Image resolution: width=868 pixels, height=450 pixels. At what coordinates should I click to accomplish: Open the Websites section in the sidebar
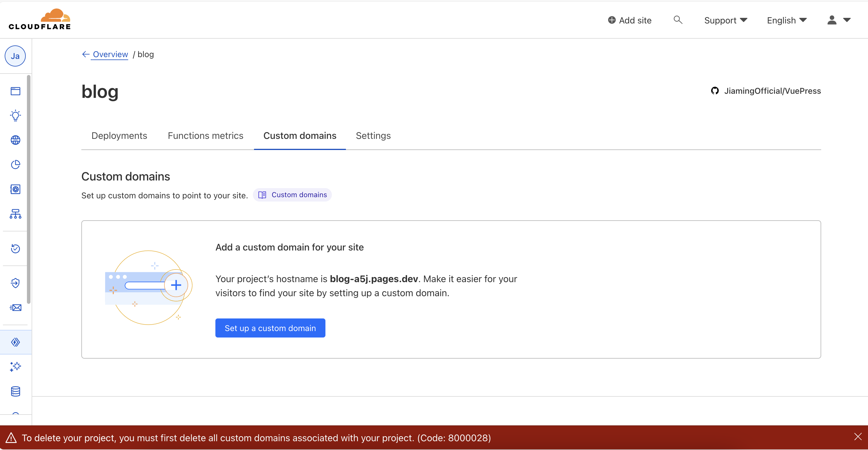pos(15,91)
